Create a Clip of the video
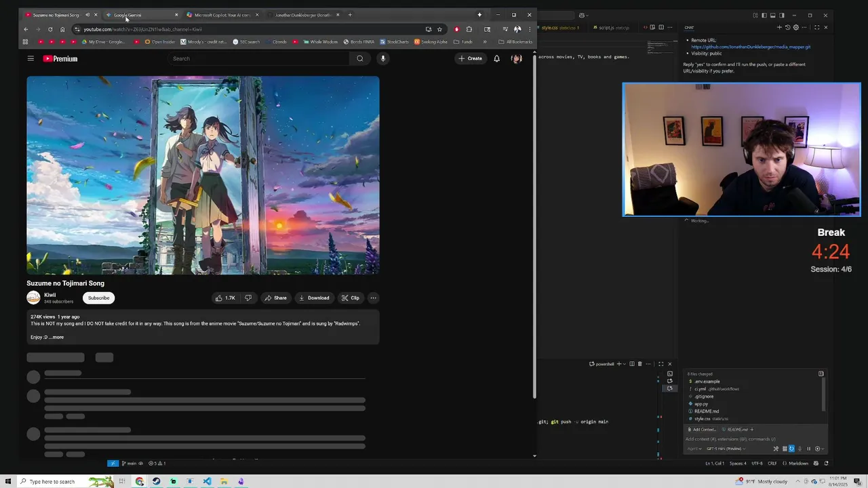Screen dimensions: 868x488 [351, 298]
